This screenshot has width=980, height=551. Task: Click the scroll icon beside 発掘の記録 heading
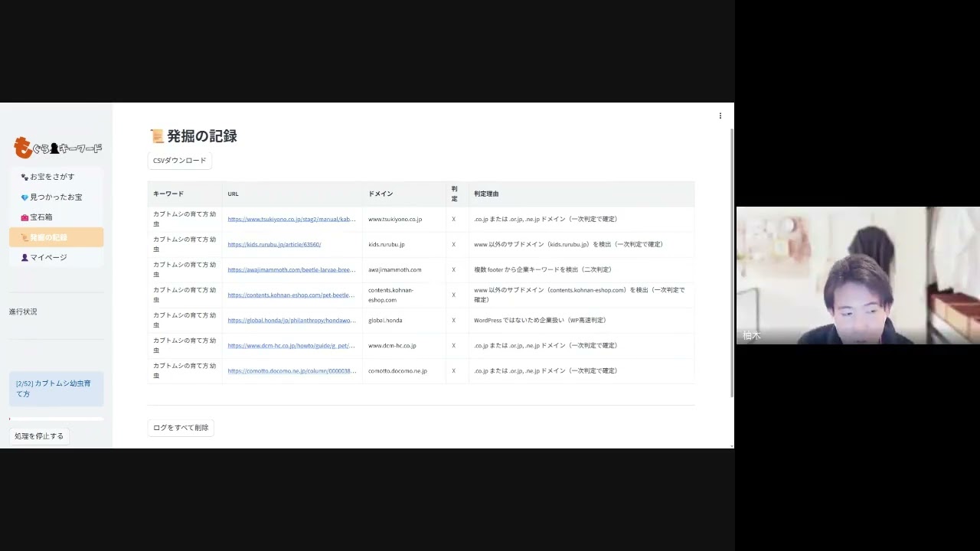pyautogui.click(x=157, y=136)
